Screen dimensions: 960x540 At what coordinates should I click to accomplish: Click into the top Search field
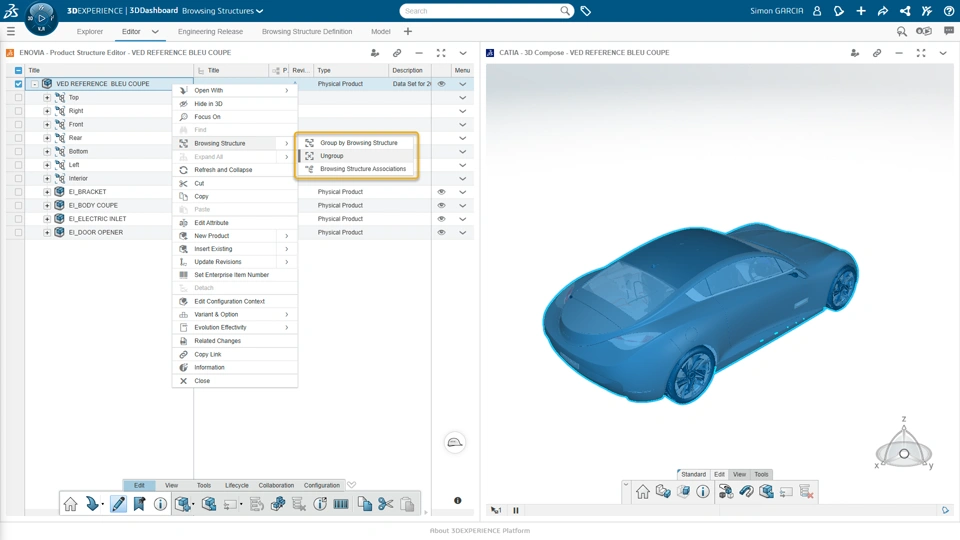pos(480,11)
